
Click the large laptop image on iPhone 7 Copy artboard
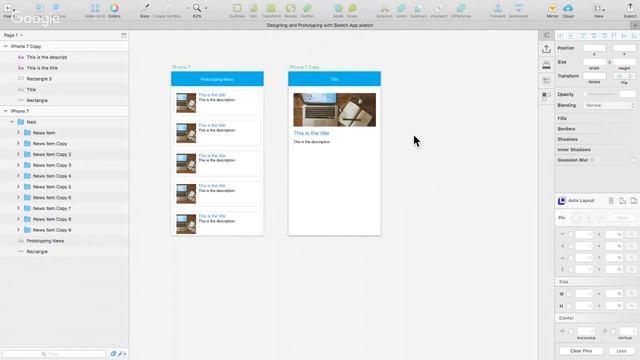[x=334, y=109]
